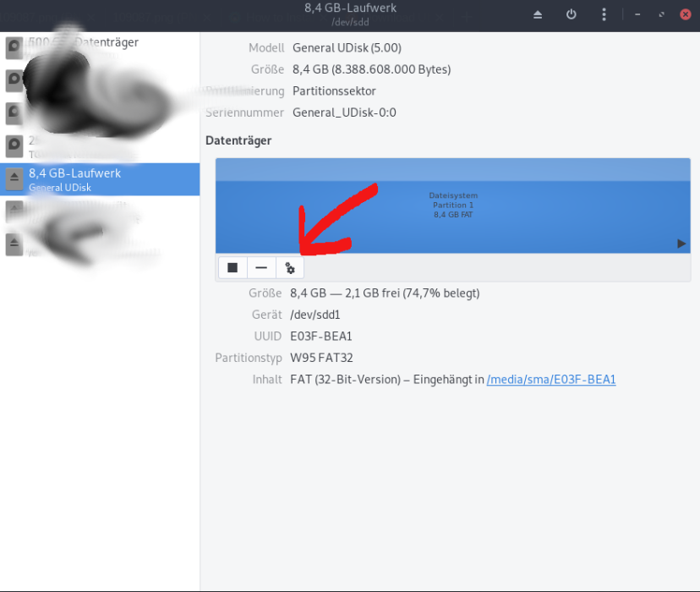Viewport: 700px width, 592px height.
Task: Select the Partition 1 Dateisystem volume block
Action: tap(453, 206)
